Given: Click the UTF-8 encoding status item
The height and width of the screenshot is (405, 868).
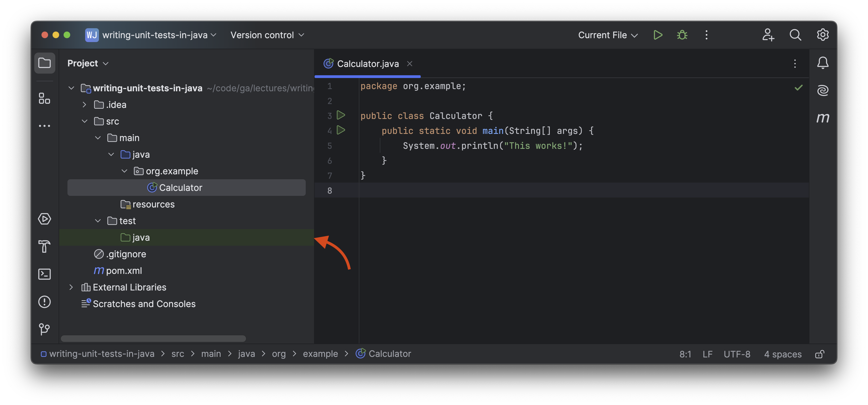Looking at the screenshot, I should click(737, 354).
